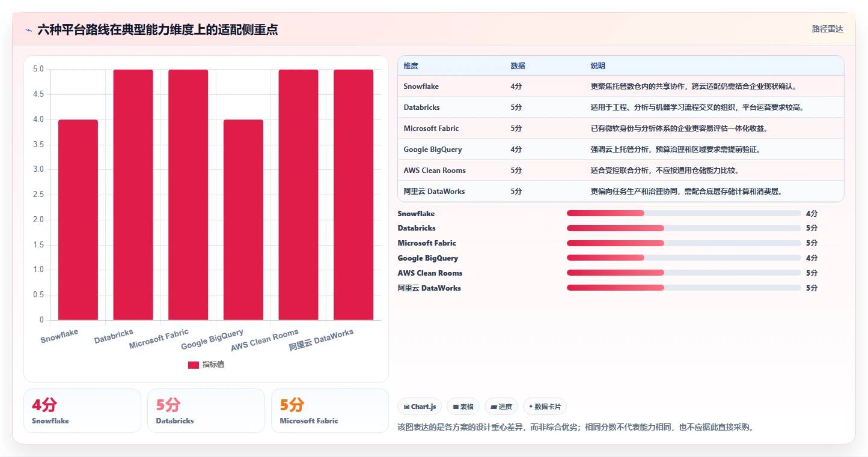Click the AWS Clean Rooms x-axis label
Screen dimensions: 868x457
click(264, 340)
